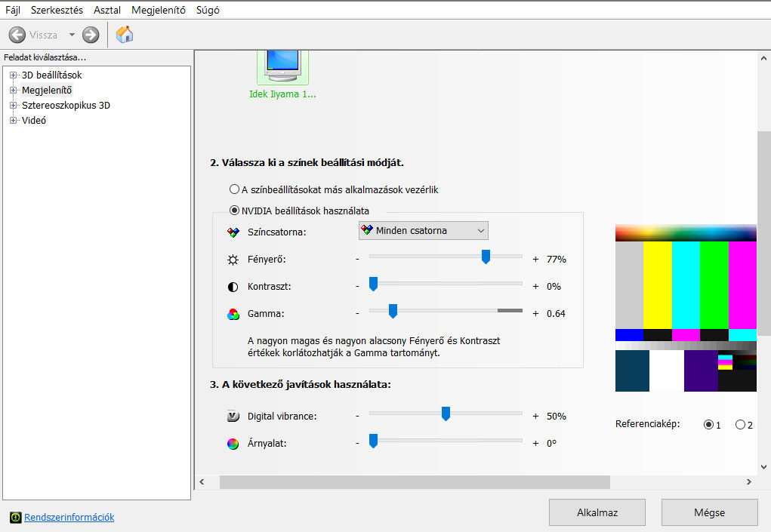Click the Fényerő slider handle
The height and width of the screenshot is (532, 771).
coord(486,257)
